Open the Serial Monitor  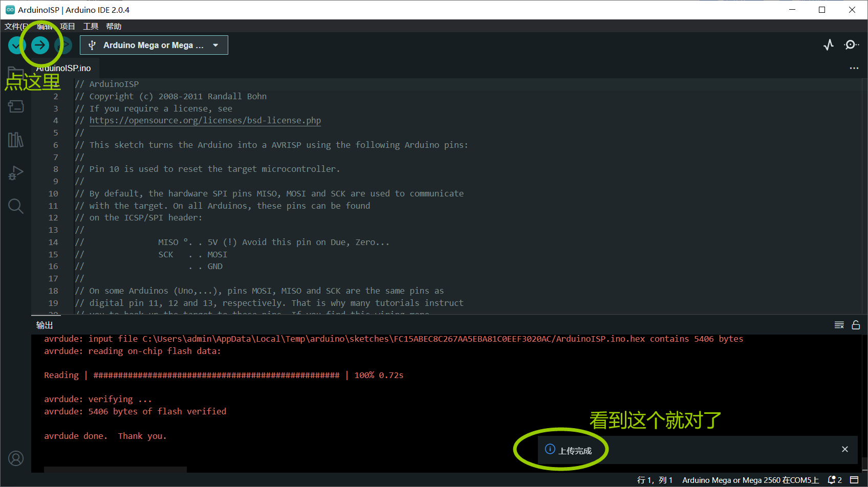click(x=851, y=45)
